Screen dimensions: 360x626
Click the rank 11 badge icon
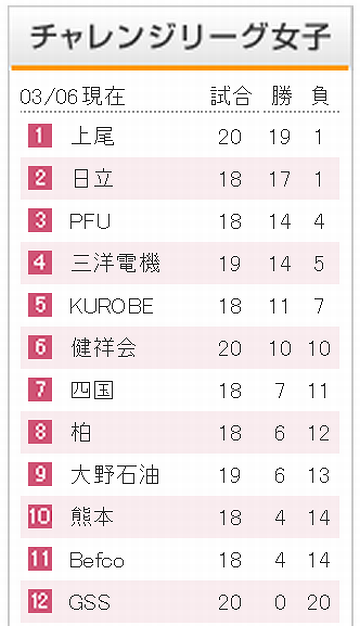(x=40, y=559)
